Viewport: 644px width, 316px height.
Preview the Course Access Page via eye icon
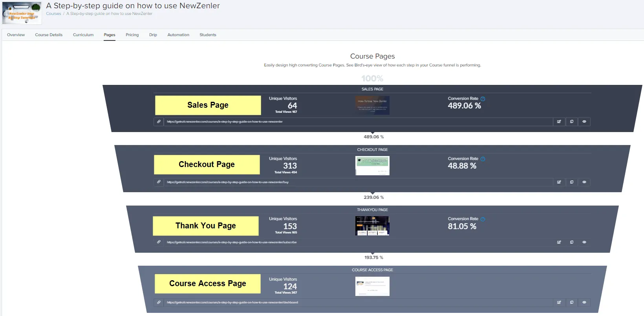(x=584, y=302)
